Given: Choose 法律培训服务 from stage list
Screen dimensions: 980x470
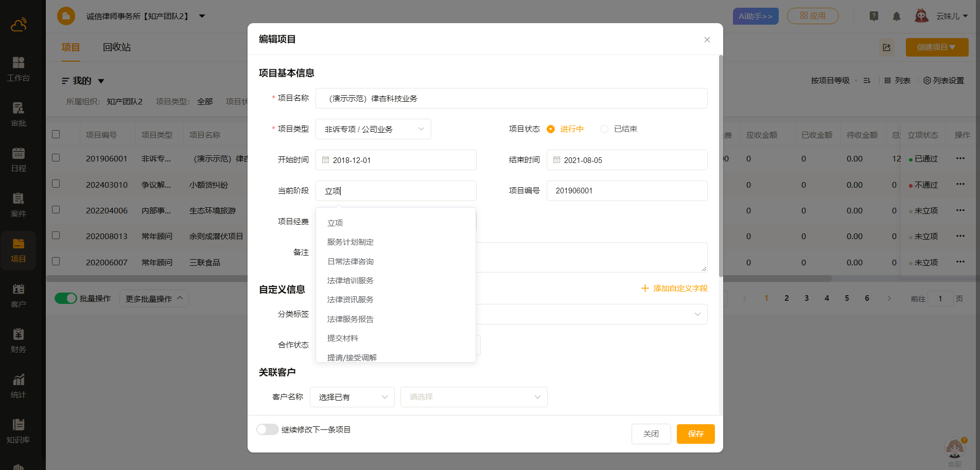Looking at the screenshot, I should [351, 281].
